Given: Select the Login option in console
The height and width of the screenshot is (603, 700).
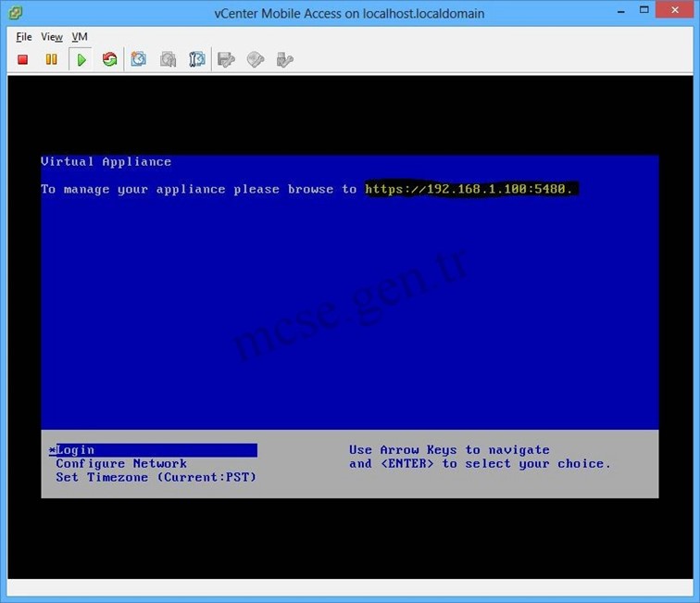Looking at the screenshot, I should (x=153, y=450).
